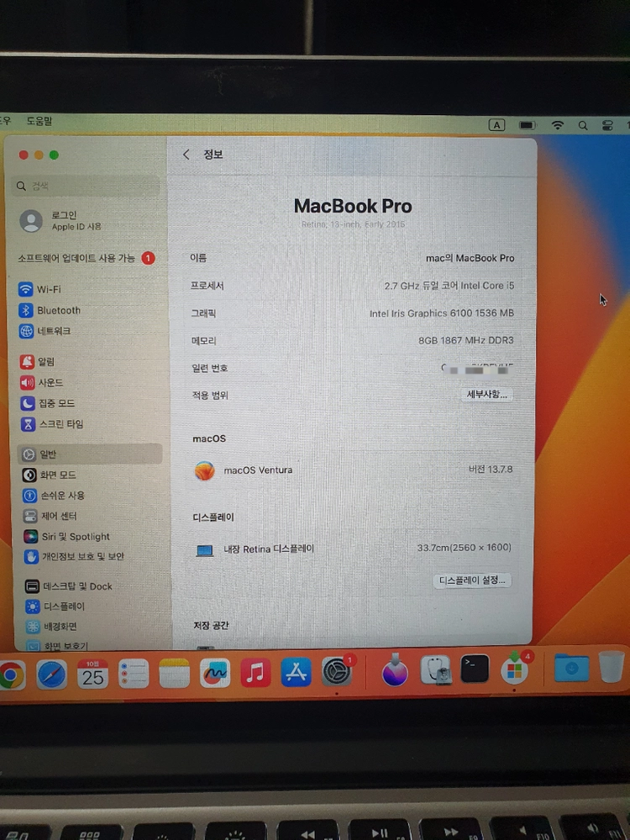Open Reminders from the Dock
The width and height of the screenshot is (630, 840).
[x=134, y=673]
